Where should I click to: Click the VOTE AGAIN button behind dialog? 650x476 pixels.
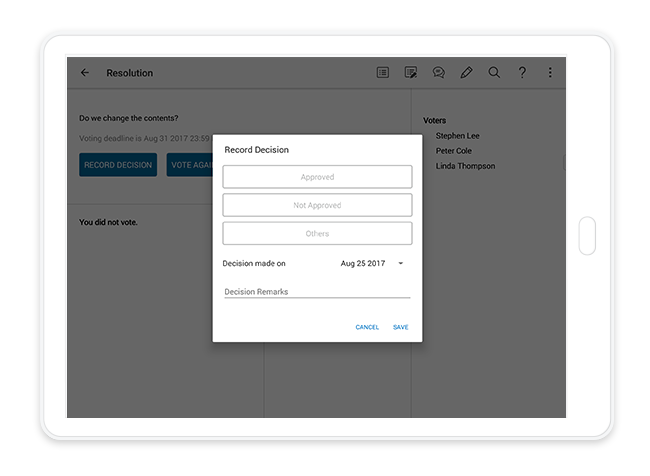click(189, 165)
